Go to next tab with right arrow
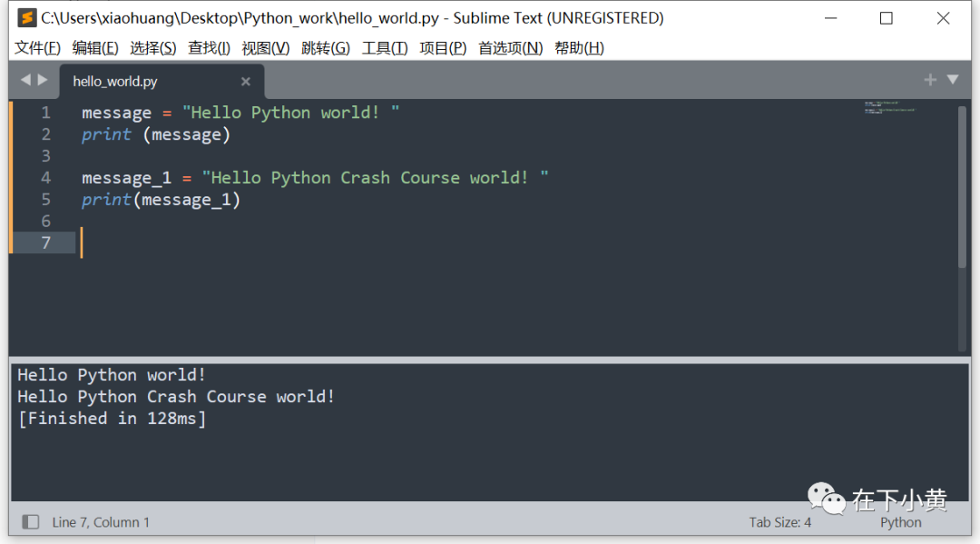Image resolution: width=980 pixels, height=544 pixels. click(x=43, y=80)
